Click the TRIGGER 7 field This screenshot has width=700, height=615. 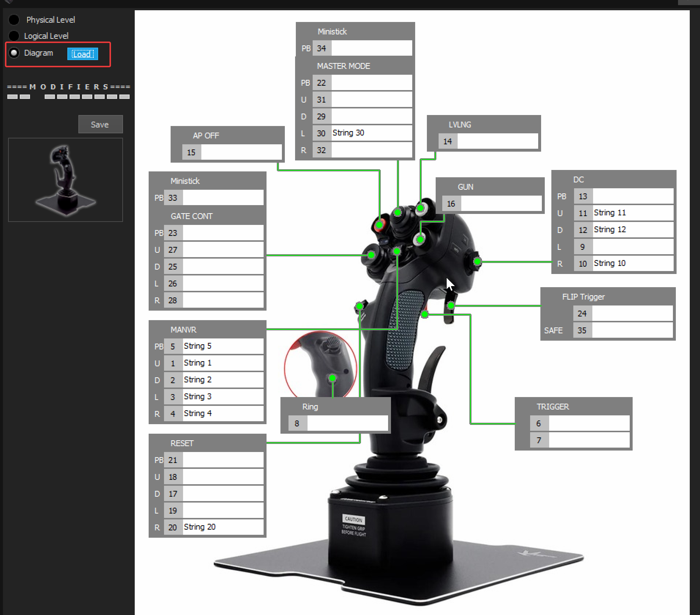point(589,440)
